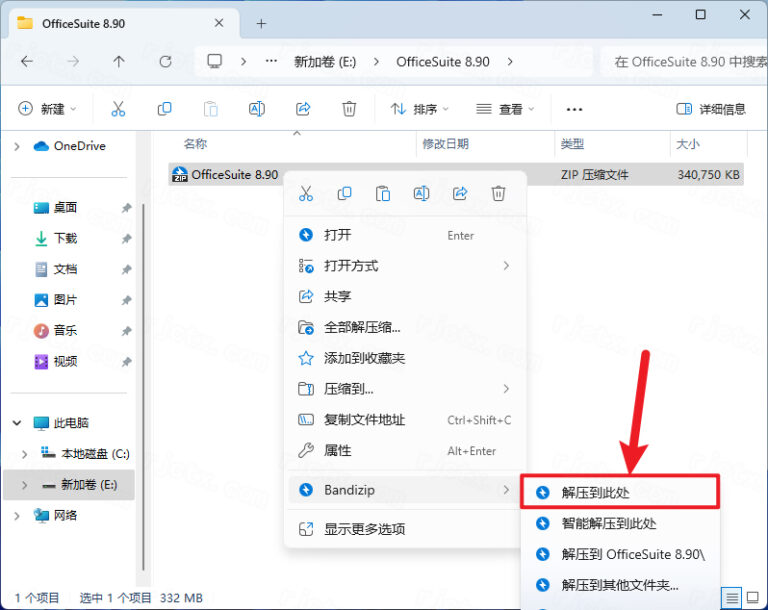Expand the OneDrive tree node
The image size is (768, 610).
(x=17, y=146)
